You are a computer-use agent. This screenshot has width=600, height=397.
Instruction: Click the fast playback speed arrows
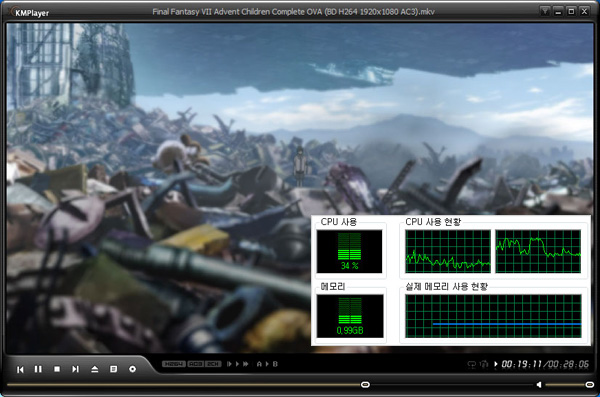(245, 364)
